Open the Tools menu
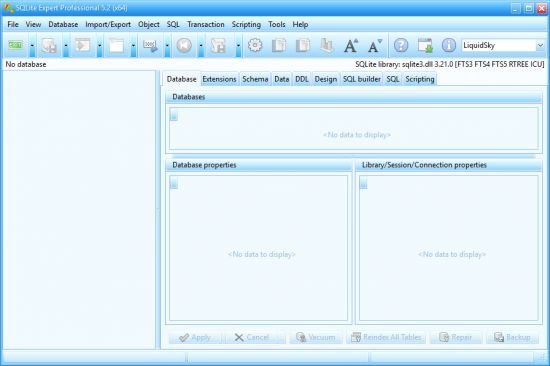This screenshot has height=366, width=550. [x=277, y=24]
